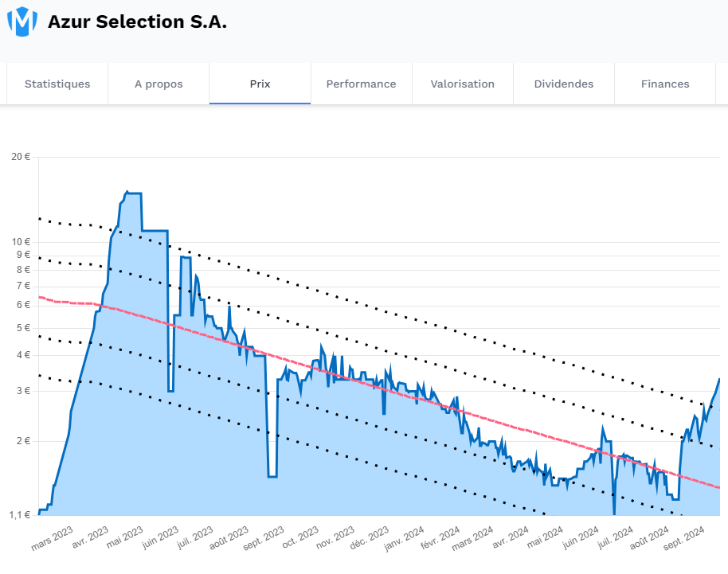Click the Azur Selection S.A. title
728x574 pixels.
[138, 21]
